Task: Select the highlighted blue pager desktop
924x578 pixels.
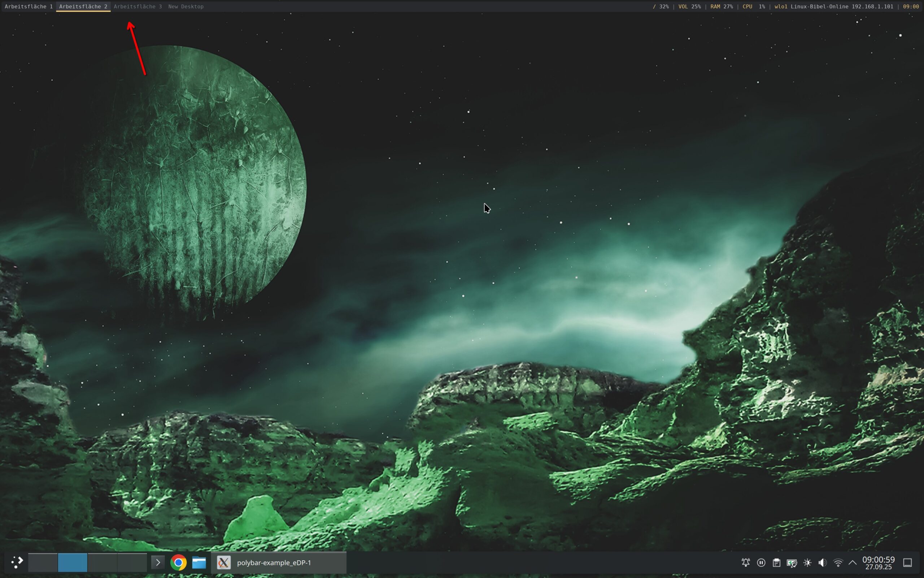Action: coord(73,562)
